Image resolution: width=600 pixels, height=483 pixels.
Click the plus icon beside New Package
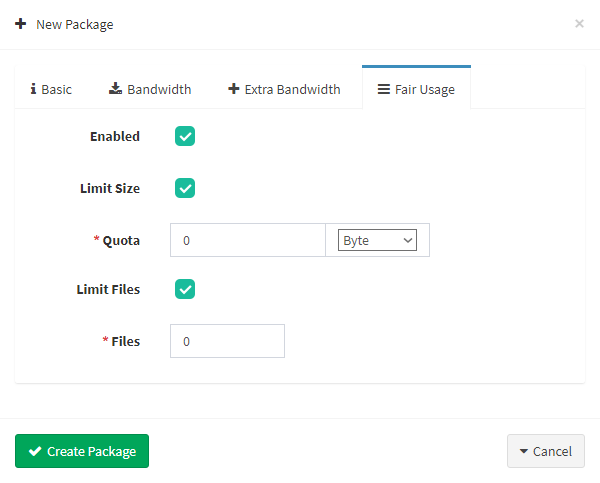click(21, 24)
